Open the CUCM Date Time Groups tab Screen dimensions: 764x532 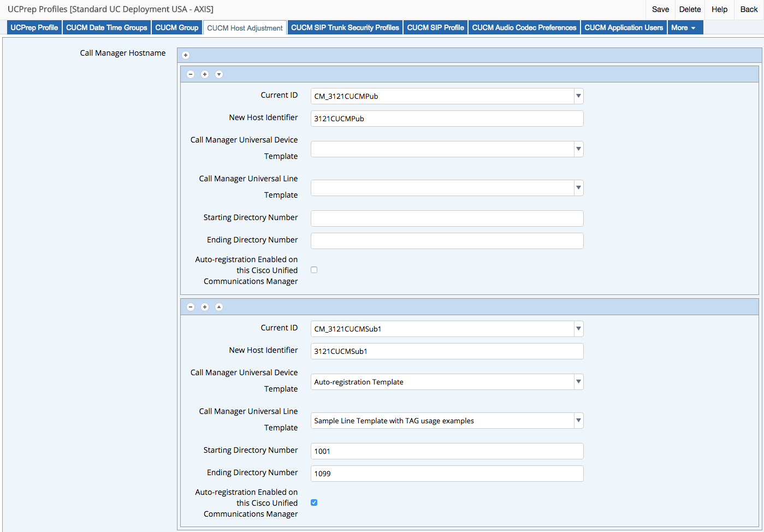tap(106, 28)
